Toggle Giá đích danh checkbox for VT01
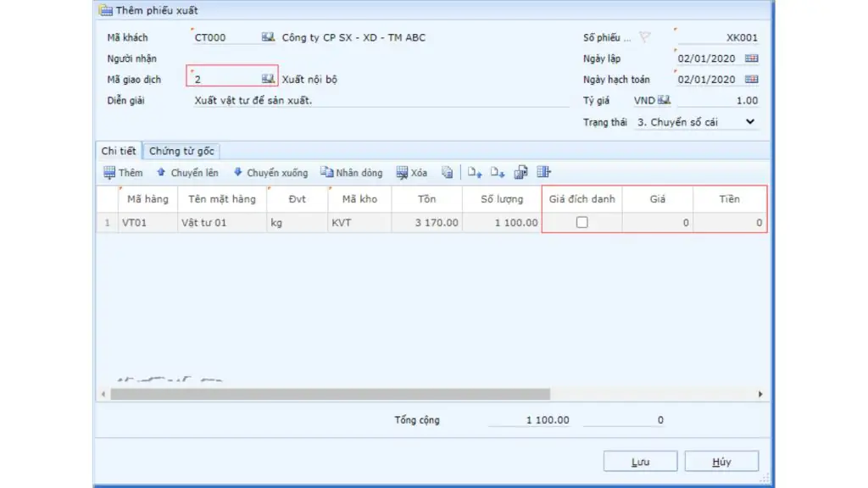The width and height of the screenshot is (868, 488). click(581, 223)
